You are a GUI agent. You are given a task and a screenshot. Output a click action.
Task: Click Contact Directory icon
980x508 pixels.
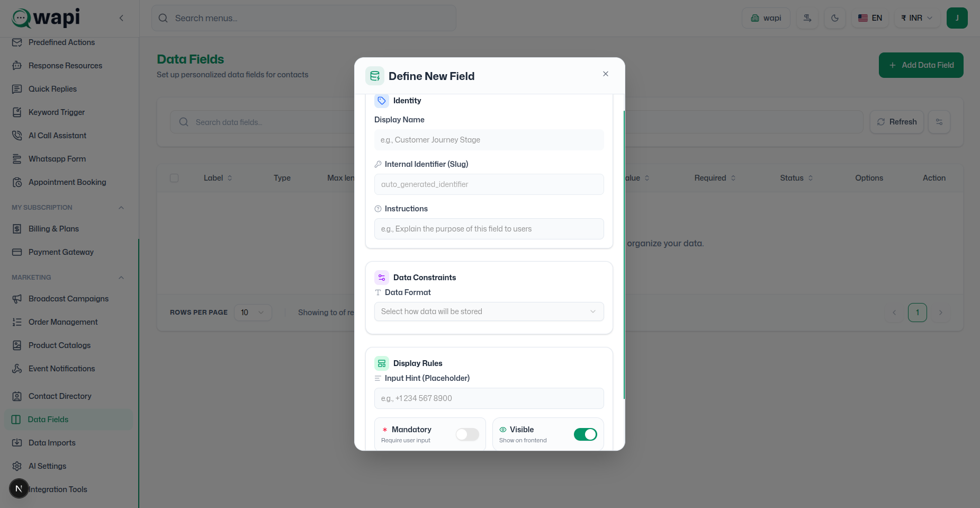(x=17, y=396)
